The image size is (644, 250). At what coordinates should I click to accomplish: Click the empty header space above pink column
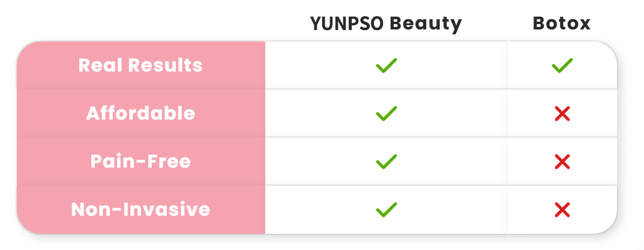point(140,22)
